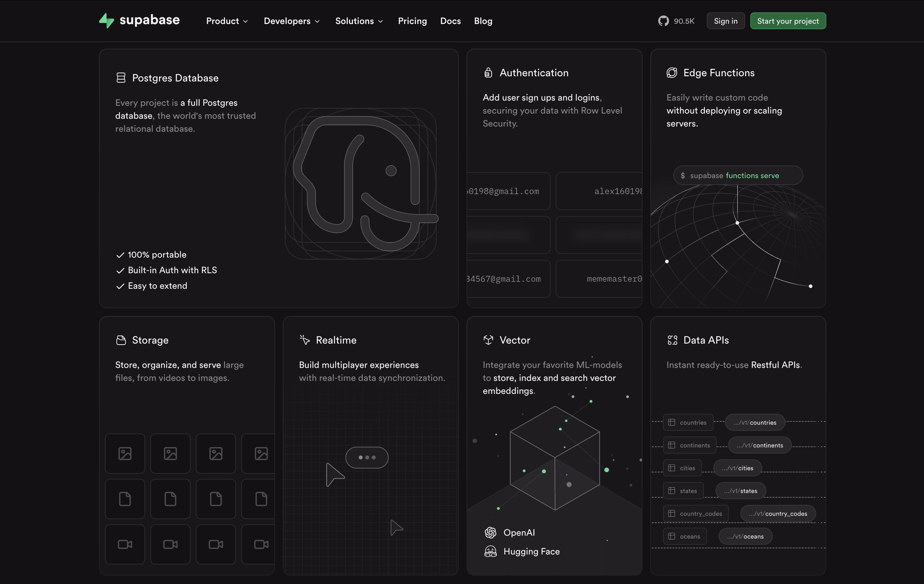Screen dimensions: 924x584
Task: Click the Hugging Face logo icon
Action: [490, 552]
